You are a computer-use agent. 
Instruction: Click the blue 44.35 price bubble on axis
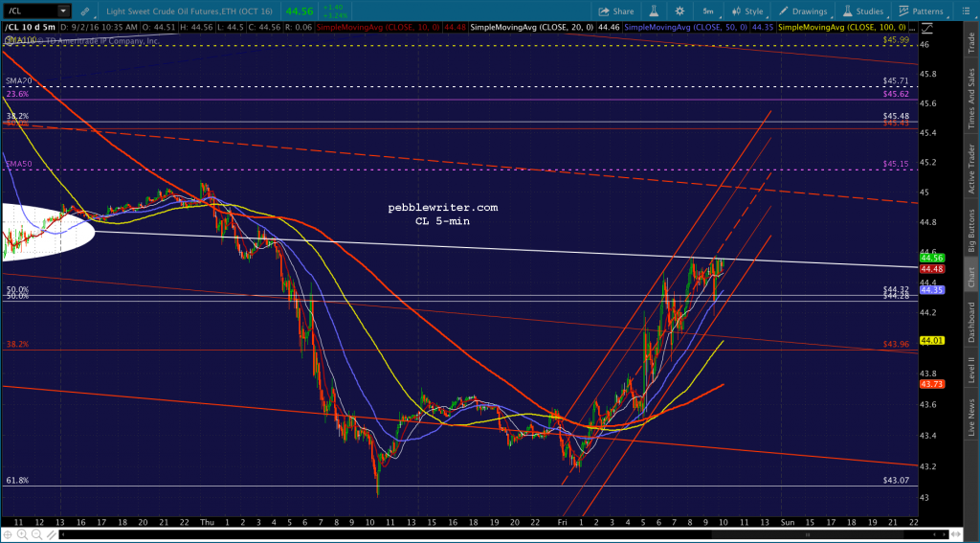[x=932, y=290]
